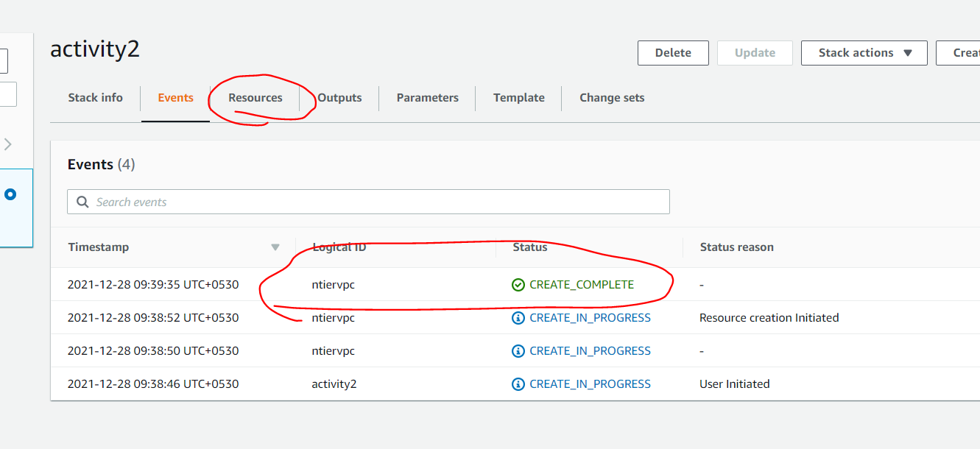Open the Stack actions dropdown
Viewport: 980px width, 449px height.
864,53
